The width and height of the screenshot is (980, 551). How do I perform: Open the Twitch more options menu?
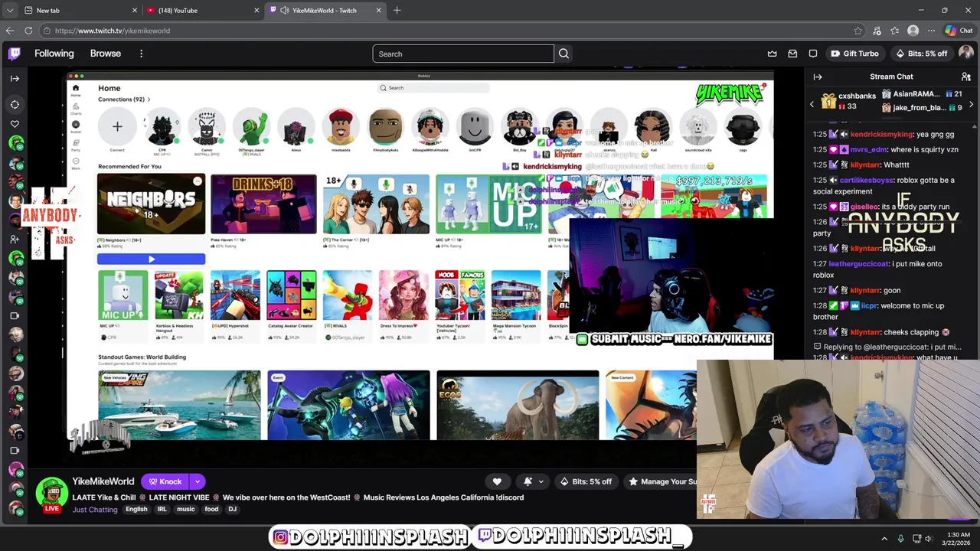click(141, 54)
